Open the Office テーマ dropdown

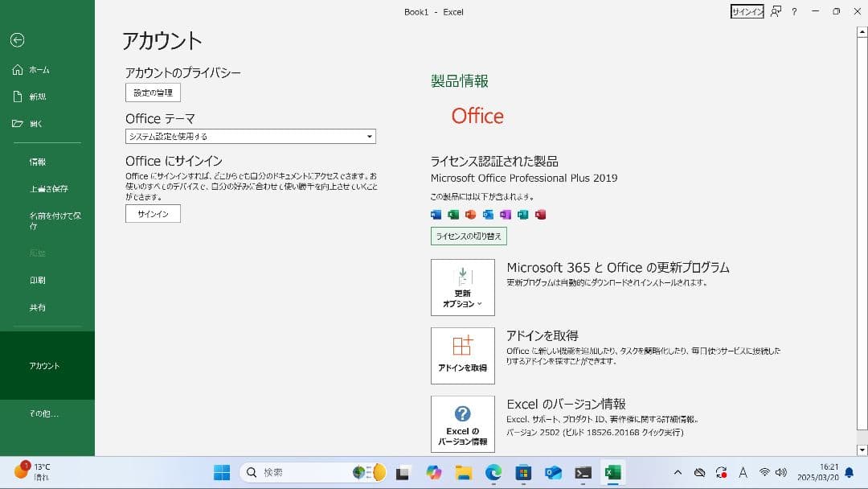coord(250,136)
